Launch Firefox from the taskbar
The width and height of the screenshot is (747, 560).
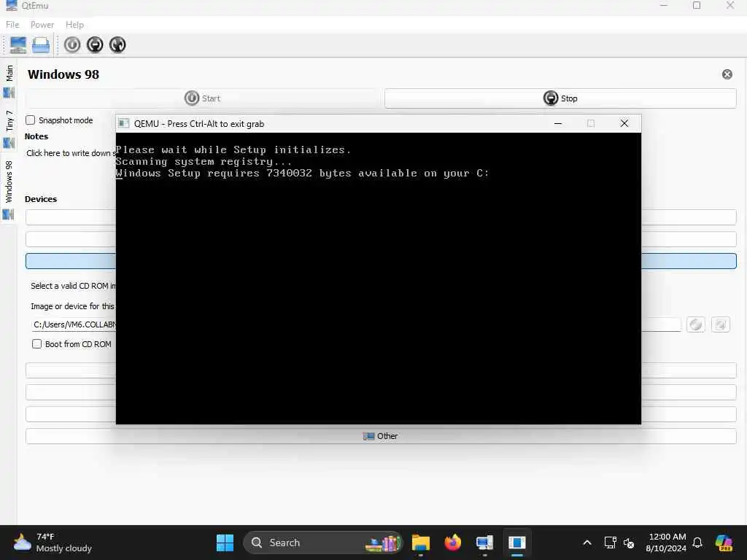(452, 542)
